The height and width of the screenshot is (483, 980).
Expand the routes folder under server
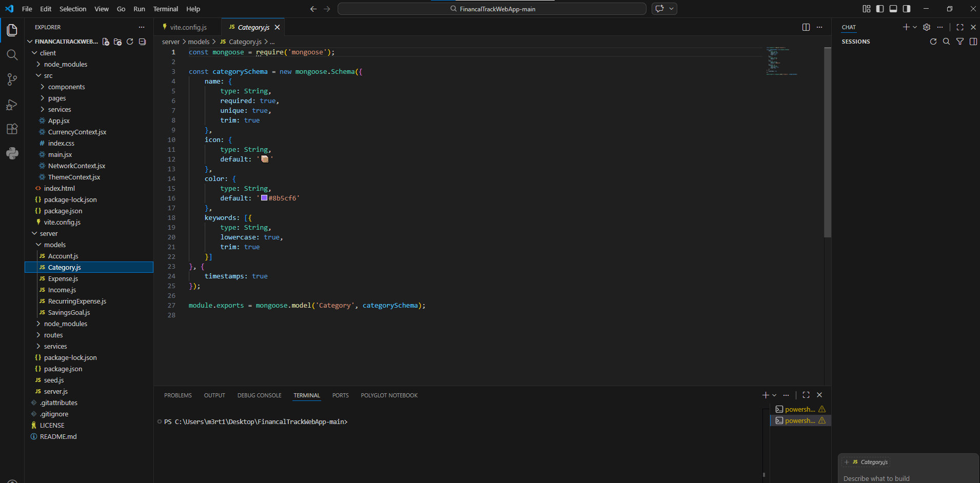point(54,335)
